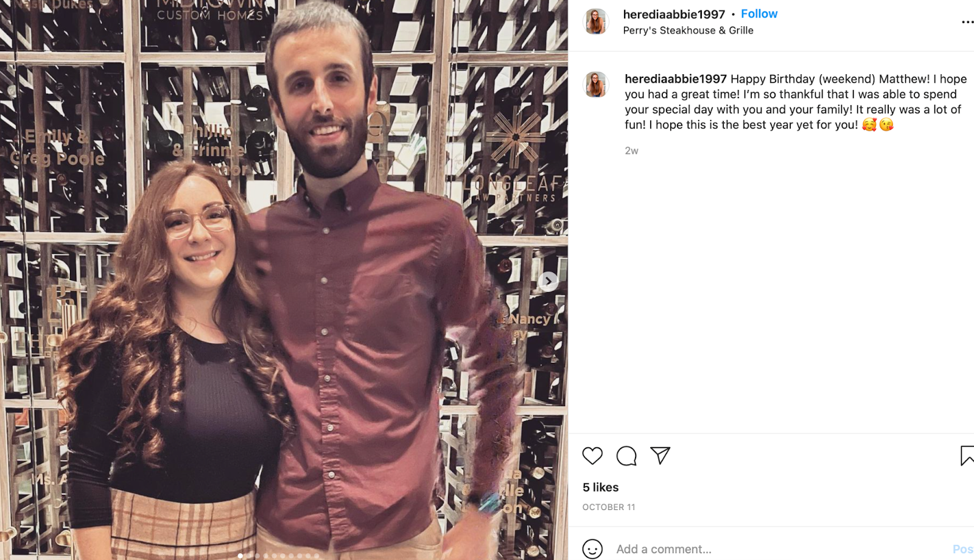
Task: Open Perry's Steakhouse & Grille location
Action: (x=688, y=30)
